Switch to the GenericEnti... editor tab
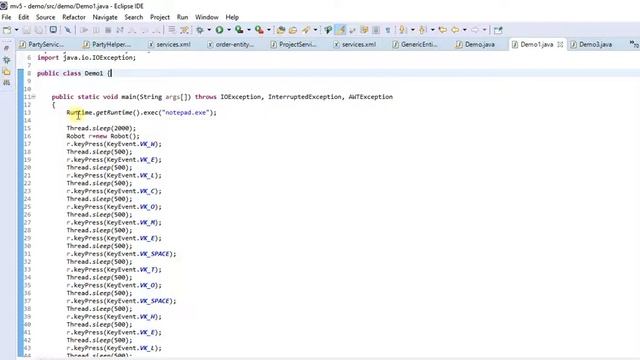This screenshot has width=640, height=360. (415, 44)
